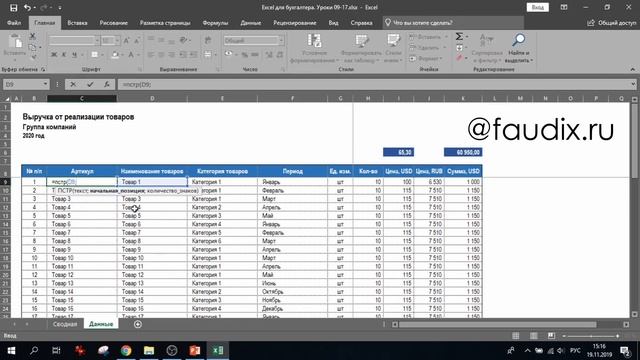Click the 'Что вы хотите сделать?' search field

coord(453,23)
